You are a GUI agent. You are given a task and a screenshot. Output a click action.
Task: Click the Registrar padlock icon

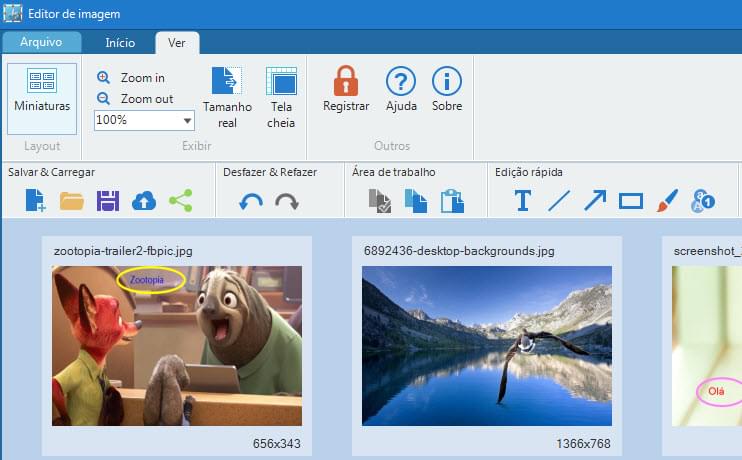point(346,81)
